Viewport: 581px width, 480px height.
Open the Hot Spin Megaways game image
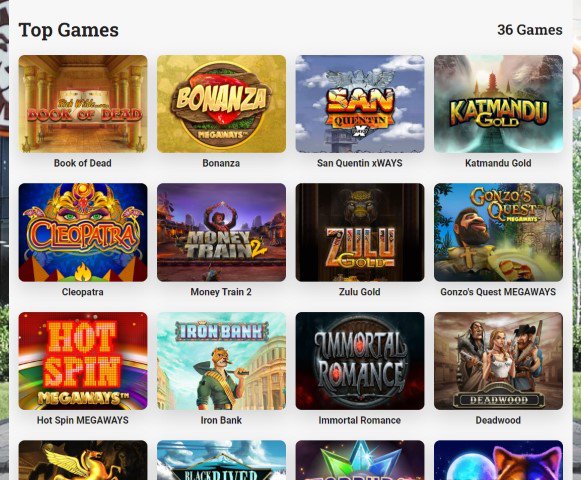click(83, 361)
